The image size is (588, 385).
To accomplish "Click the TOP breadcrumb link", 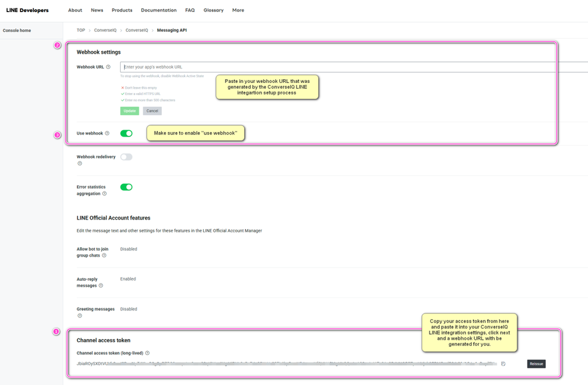I will click(x=81, y=31).
